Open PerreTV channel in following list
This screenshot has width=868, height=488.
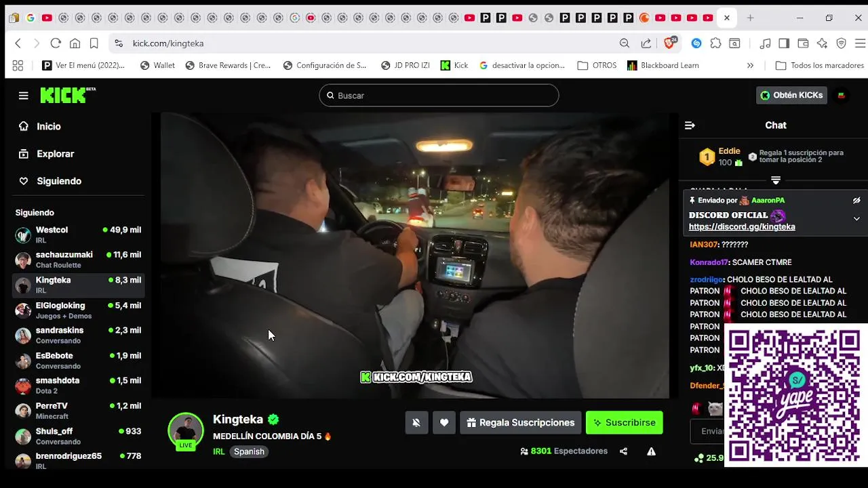pos(78,411)
